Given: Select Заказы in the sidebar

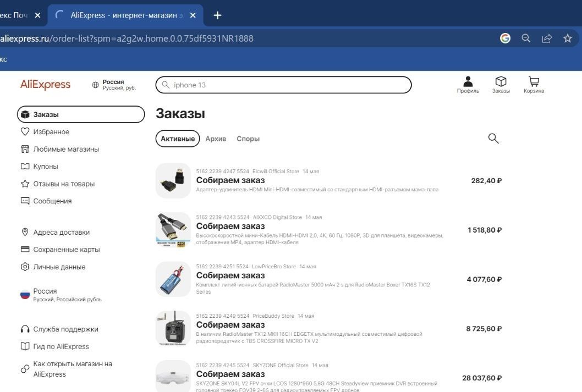Looking at the screenshot, I should click(x=81, y=114).
